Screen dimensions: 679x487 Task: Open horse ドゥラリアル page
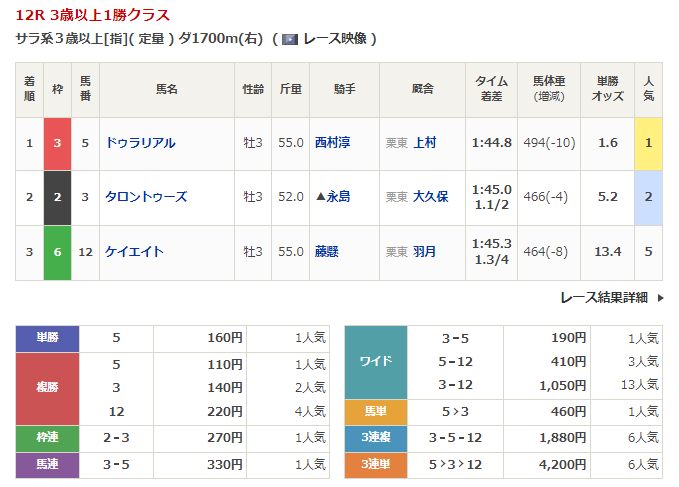(140, 143)
